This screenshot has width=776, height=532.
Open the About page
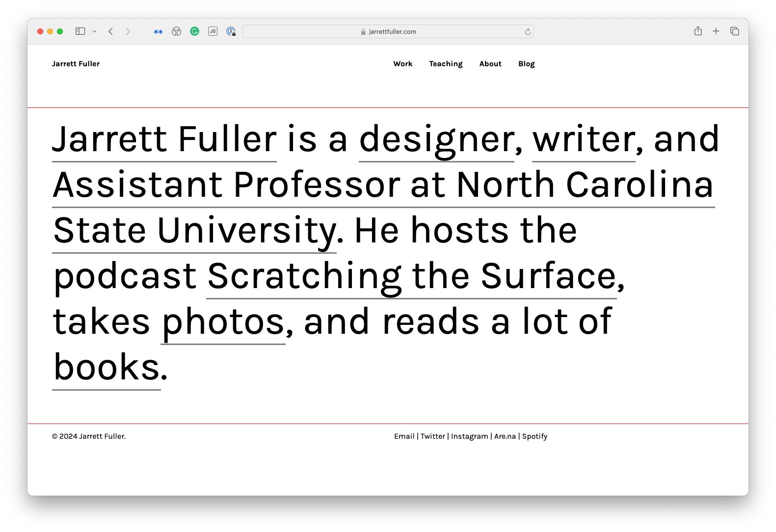click(x=490, y=64)
